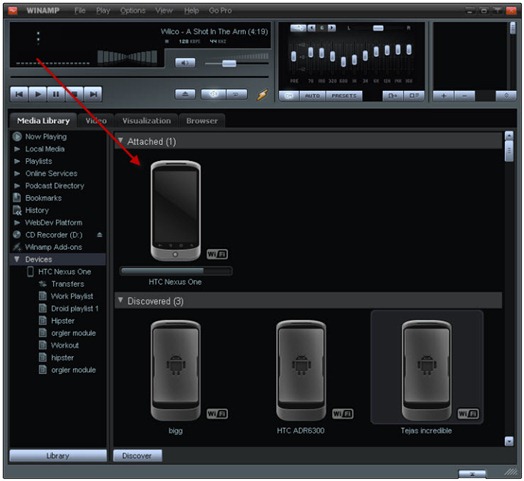This screenshot has height=481, width=524.
Task: Click the equalizer PRE preamp slider
Action: coord(293,57)
